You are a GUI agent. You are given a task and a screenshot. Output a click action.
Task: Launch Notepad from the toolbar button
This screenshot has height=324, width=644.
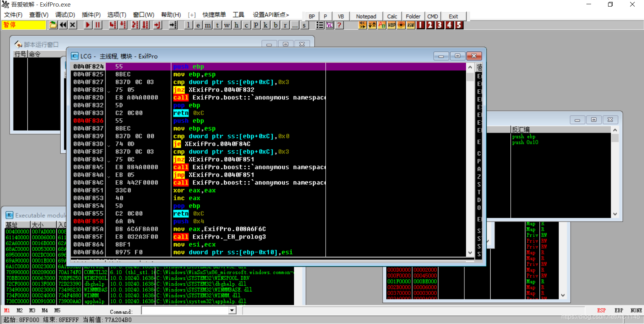click(x=366, y=16)
